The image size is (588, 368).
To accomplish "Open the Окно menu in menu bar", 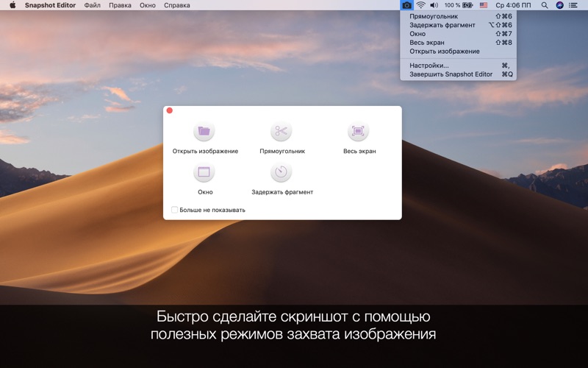I will [148, 5].
